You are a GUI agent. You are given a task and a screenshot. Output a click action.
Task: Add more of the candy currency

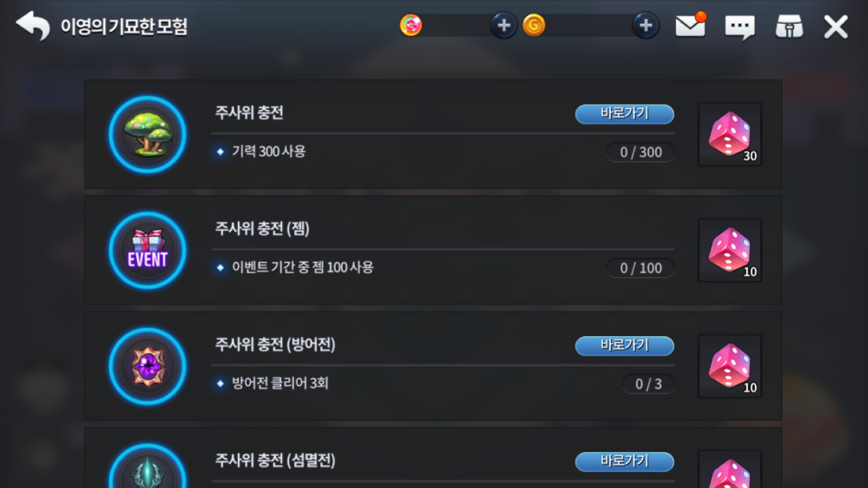[503, 25]
